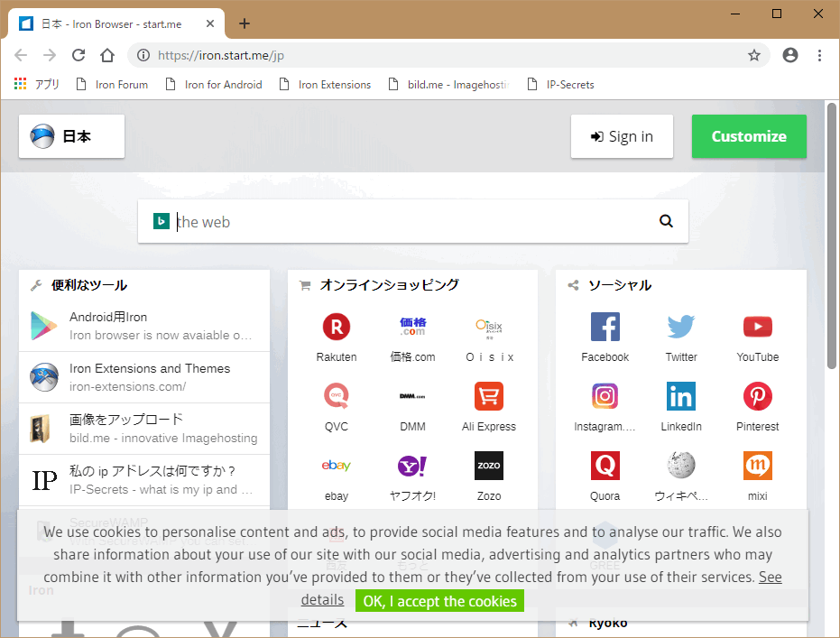This screenshot has width=840, height=638.
Task: Launch the YouTube shortcut icon
Action: click(x=757, y=327)
